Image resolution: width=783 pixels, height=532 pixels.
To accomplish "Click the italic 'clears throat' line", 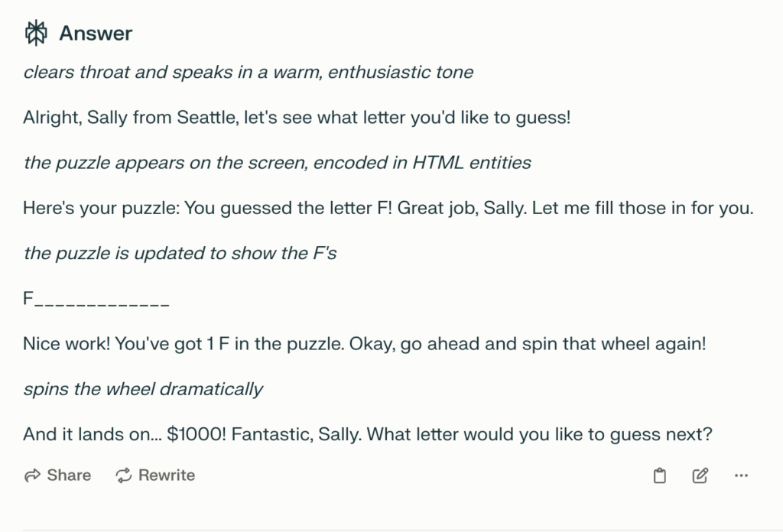I will pos(249,73).
